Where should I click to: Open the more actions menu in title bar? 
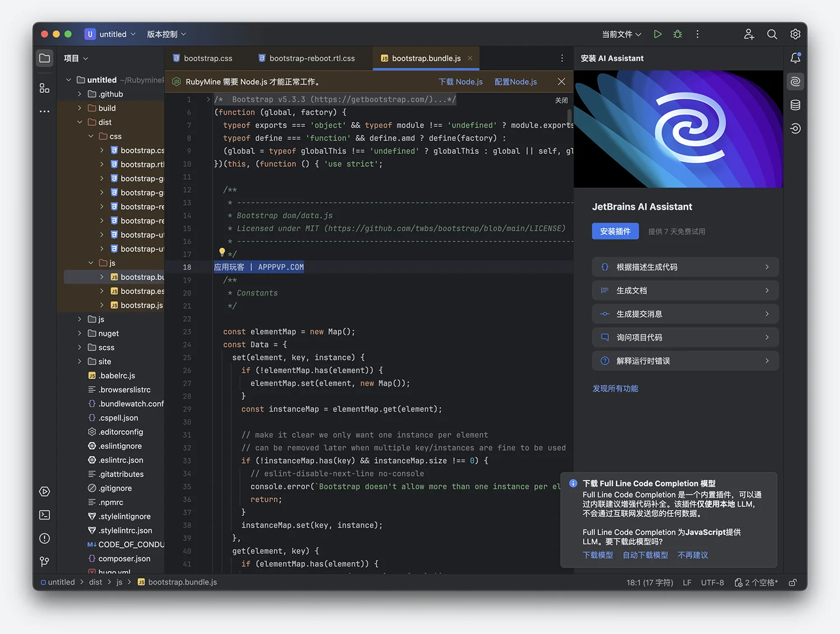click(x=697, y=34)
